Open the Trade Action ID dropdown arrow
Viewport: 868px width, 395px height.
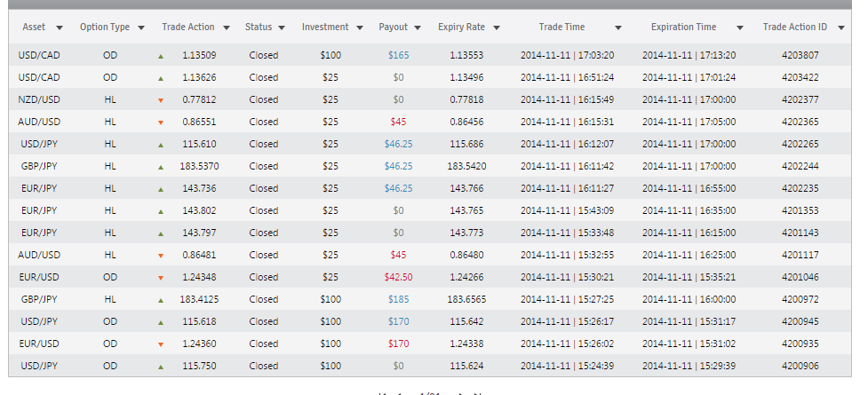(841, 28)
